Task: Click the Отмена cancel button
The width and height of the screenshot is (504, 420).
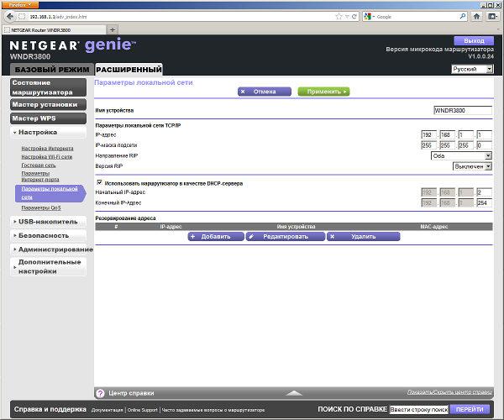Action: tap(265, 92)
